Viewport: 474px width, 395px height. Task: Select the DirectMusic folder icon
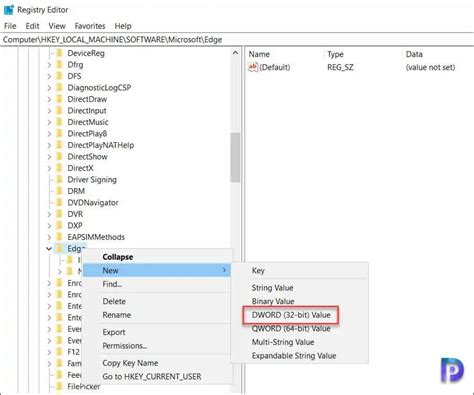pos(59,122)
